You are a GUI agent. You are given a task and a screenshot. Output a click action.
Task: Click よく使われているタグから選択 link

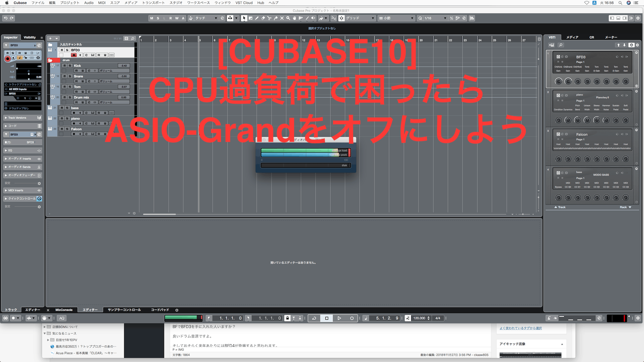click(521, 328)
